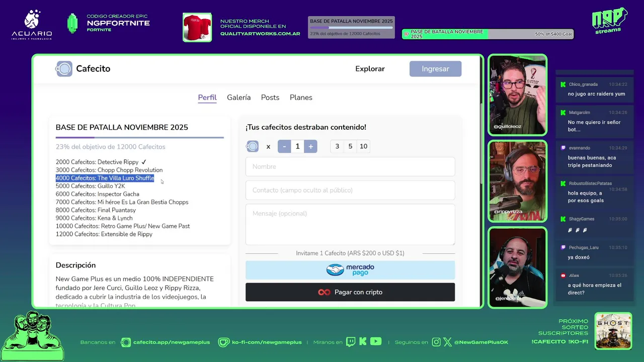Viewport: 644px width, 362px height.
Task: Click the Nombre input field
Action: point(350,166)
